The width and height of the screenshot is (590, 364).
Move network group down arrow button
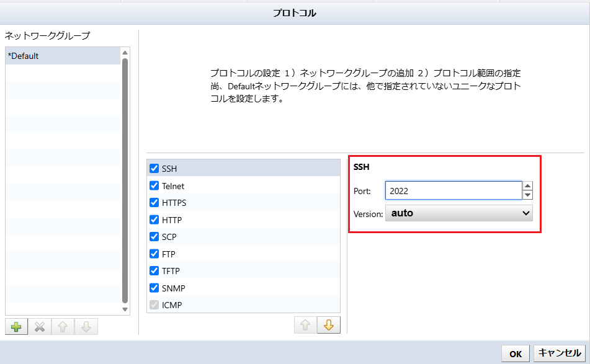click(86, 326)
